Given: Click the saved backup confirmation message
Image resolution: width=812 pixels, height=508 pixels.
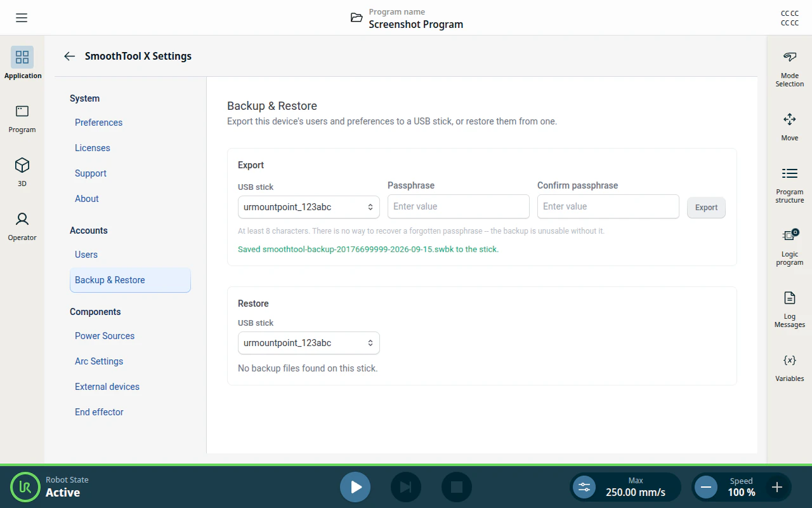Looking at the screenshot, I should tap(368, 250).
